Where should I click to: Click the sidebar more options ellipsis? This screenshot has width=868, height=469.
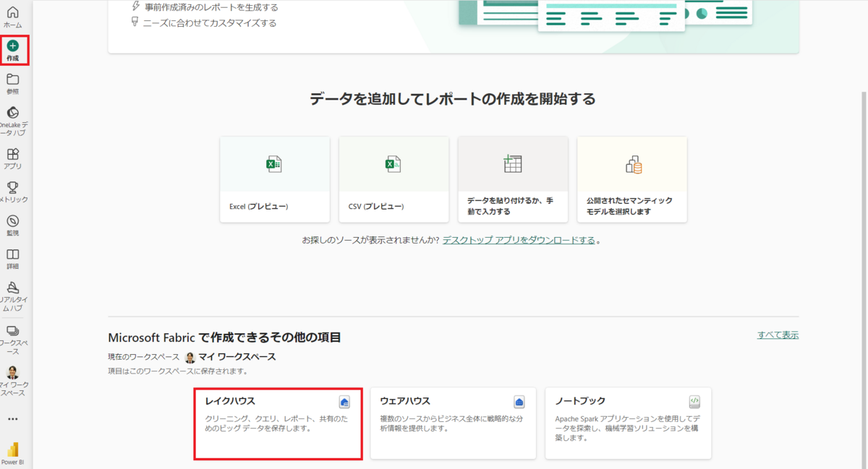pyautogui.click(x=13, y=419)
